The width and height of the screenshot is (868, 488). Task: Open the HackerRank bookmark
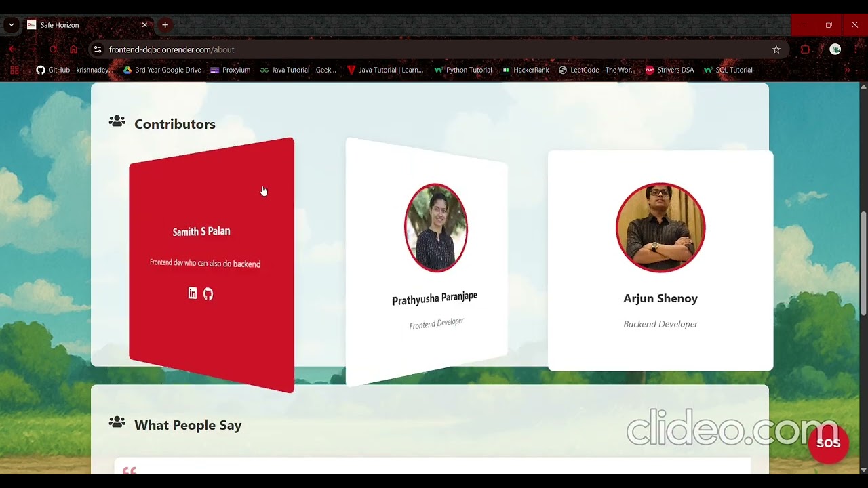(x=526, y=70)
